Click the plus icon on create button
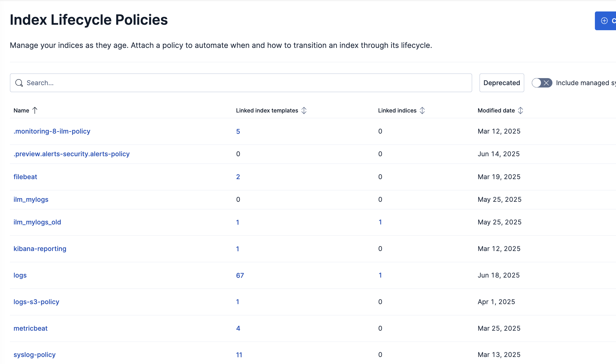This screenshot has height=364, width=616. click(604, 21)
